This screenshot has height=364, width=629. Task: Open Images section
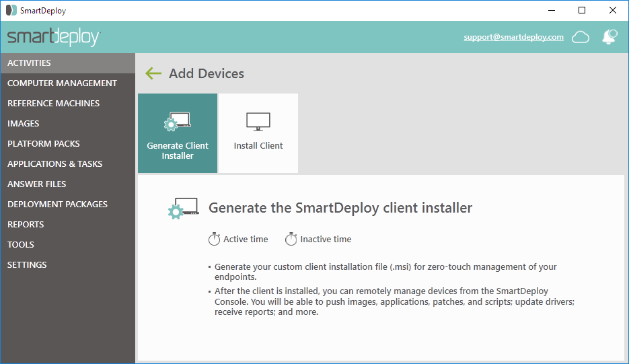[68, 124]
